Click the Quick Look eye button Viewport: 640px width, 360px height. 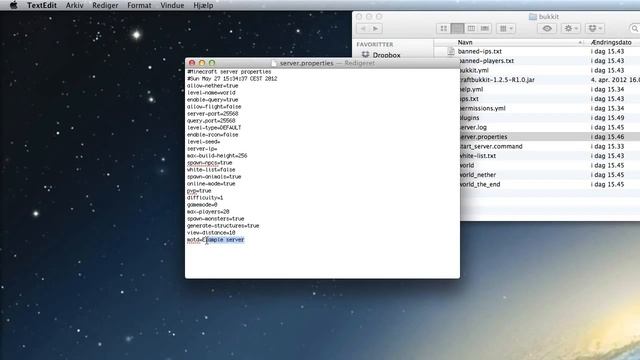click(547, 29)
